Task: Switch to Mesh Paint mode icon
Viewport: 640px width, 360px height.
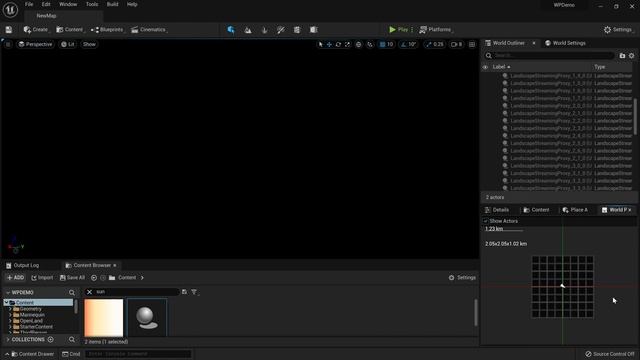Action: tap(281, 30)
